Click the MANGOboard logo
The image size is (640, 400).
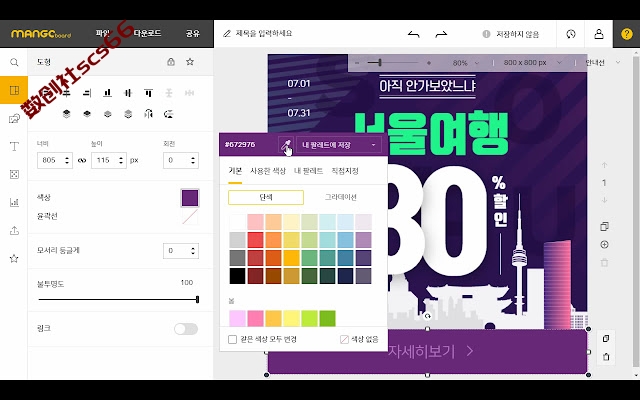[x=41, y=34]
